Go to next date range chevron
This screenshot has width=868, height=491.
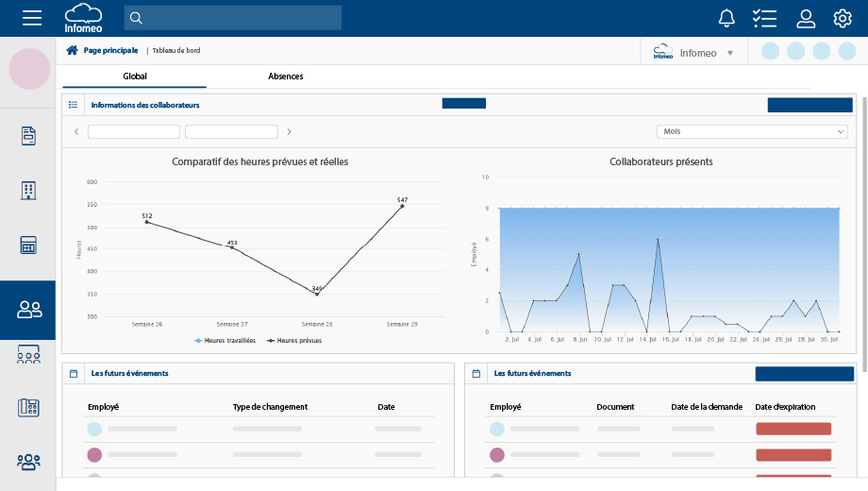(289, 132)
